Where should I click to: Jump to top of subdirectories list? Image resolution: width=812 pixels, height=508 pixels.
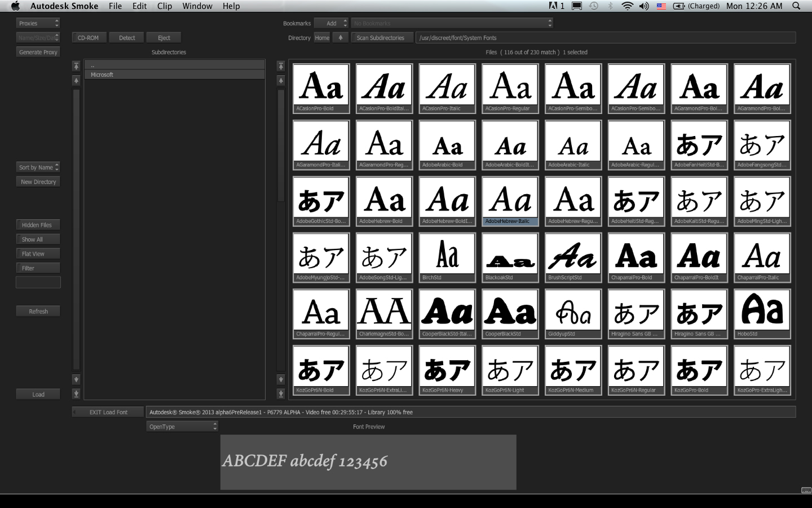pyautogui.click(x=76, y=67)
